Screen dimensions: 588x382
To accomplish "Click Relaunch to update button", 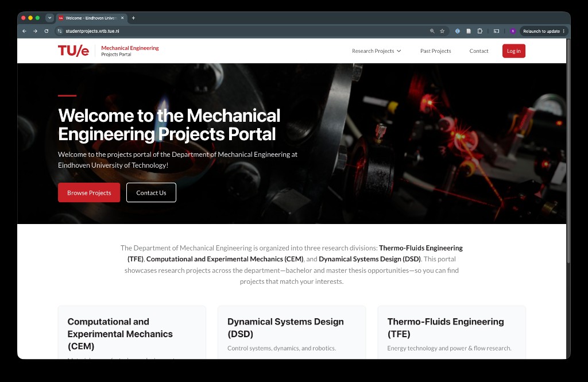I will coord(544,31).
